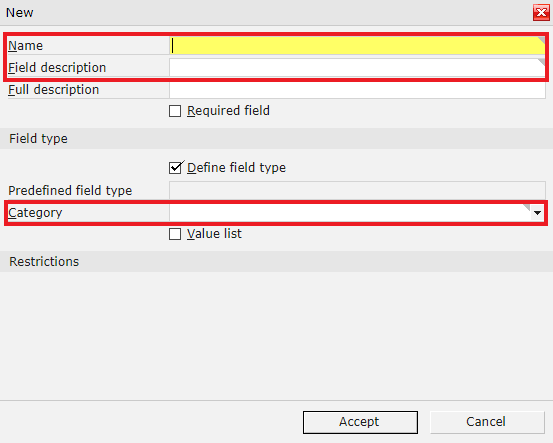Dismiss the dialog via Cancel button
The height and width of the screenshot is (443, 553).
[x=487, y=422]
